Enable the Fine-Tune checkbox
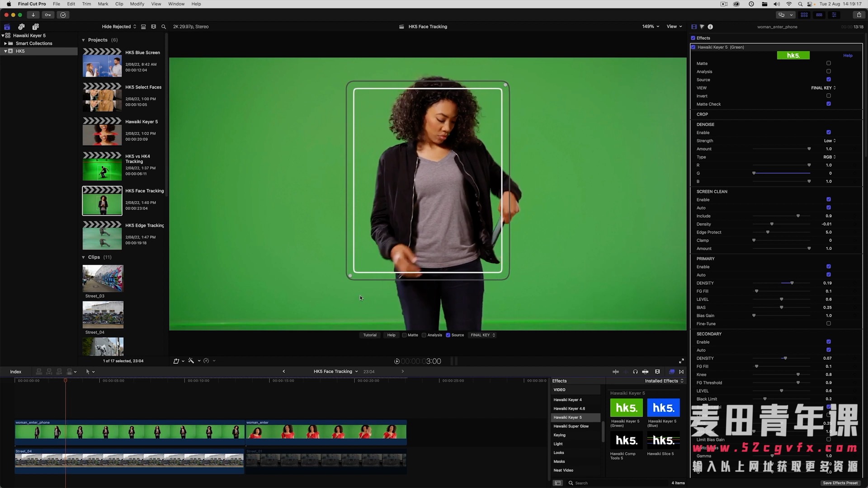Viewport: 868px width, 488px height. [829, 324]
